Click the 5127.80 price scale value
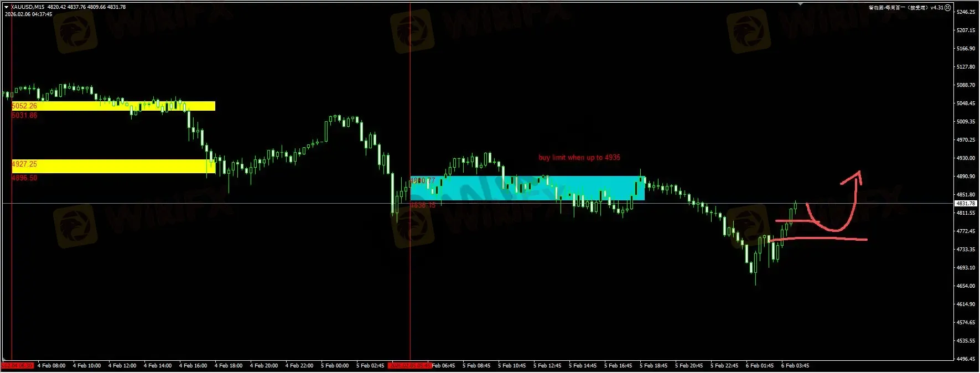Viewport: 980px width, 373px height. pyautogui.click(x=966, y=67)
